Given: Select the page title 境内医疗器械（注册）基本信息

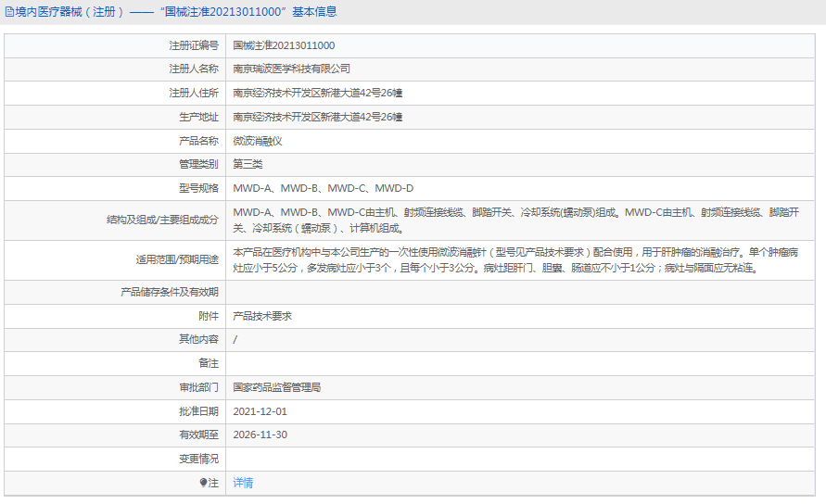Looking at the screenshot, I should (176, 12).
